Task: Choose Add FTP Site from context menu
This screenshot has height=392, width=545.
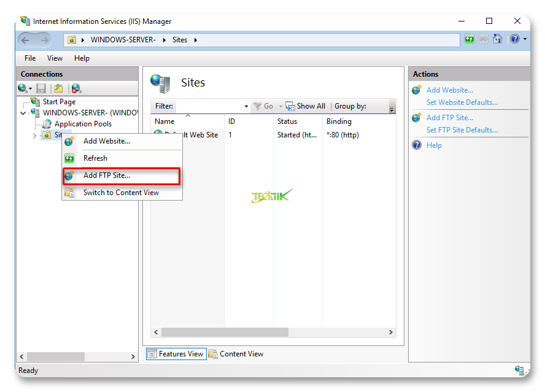Action: pos(107,175)
